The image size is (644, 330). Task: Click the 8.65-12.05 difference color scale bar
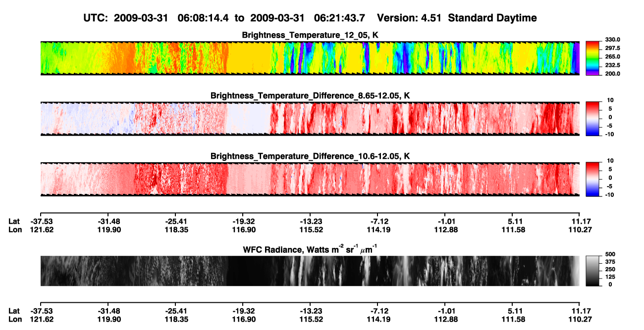coord(593,118)
